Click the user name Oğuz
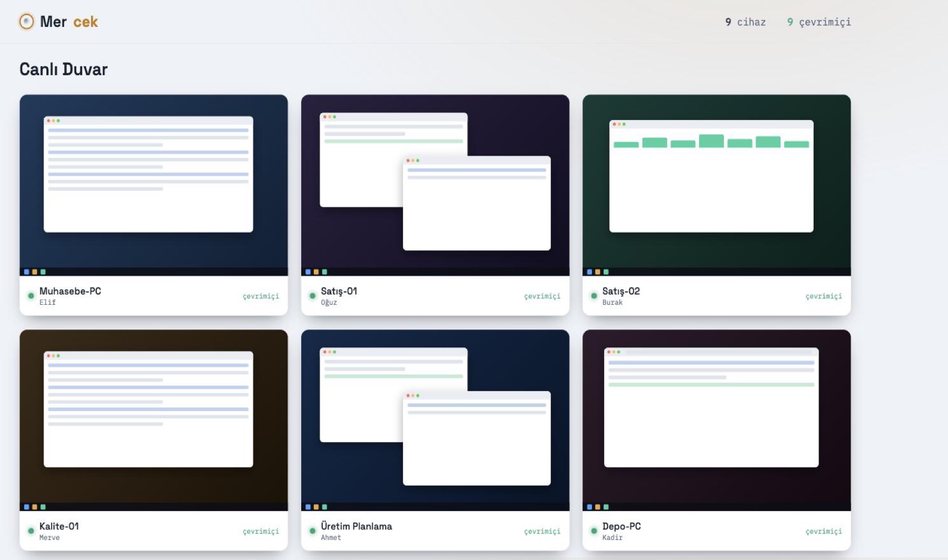Image resolution: width=948 pixels, height=560 pixels. click(x=329, y=302)
